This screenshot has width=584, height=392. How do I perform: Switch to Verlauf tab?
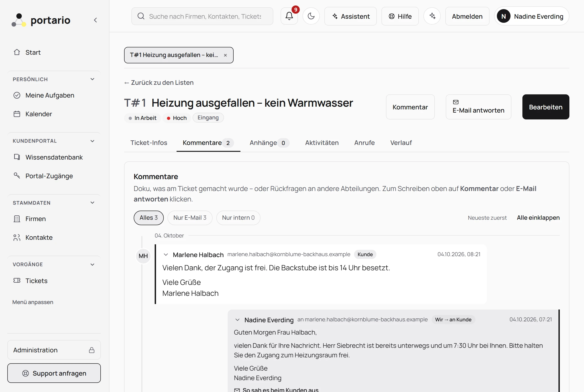[401, 143]
